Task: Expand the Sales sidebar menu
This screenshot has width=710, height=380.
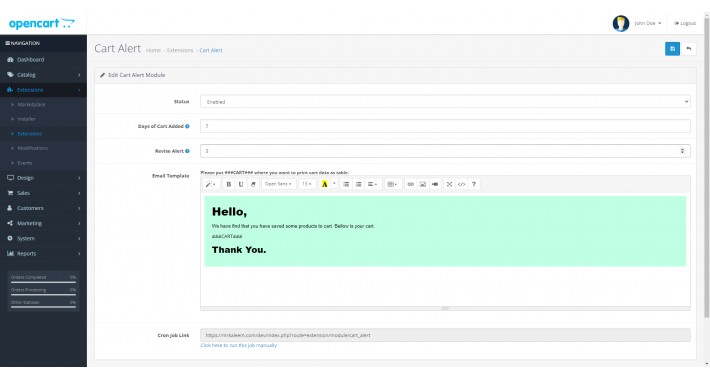Action: pyautogui.click(x=43, y=193)
